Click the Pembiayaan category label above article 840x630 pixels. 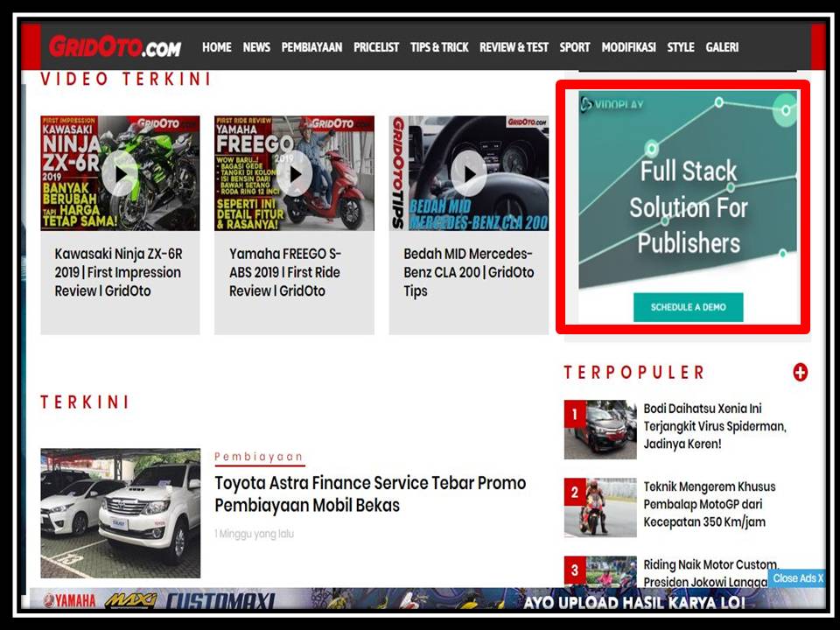(259, 457)
